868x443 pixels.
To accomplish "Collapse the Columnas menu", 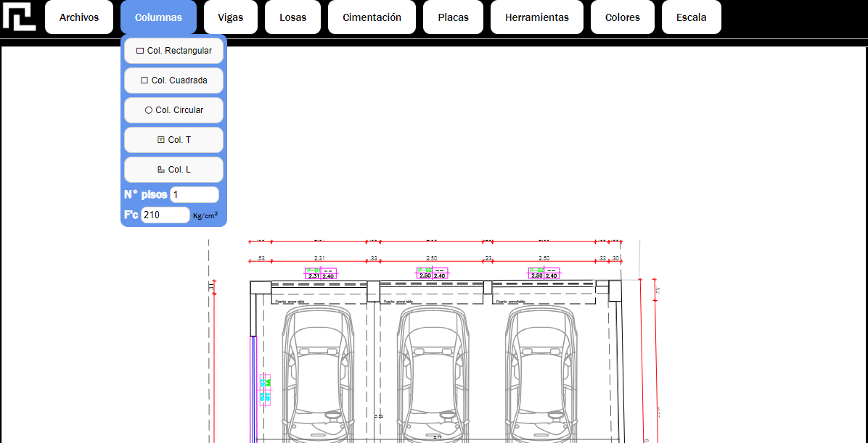I will 158,17.
